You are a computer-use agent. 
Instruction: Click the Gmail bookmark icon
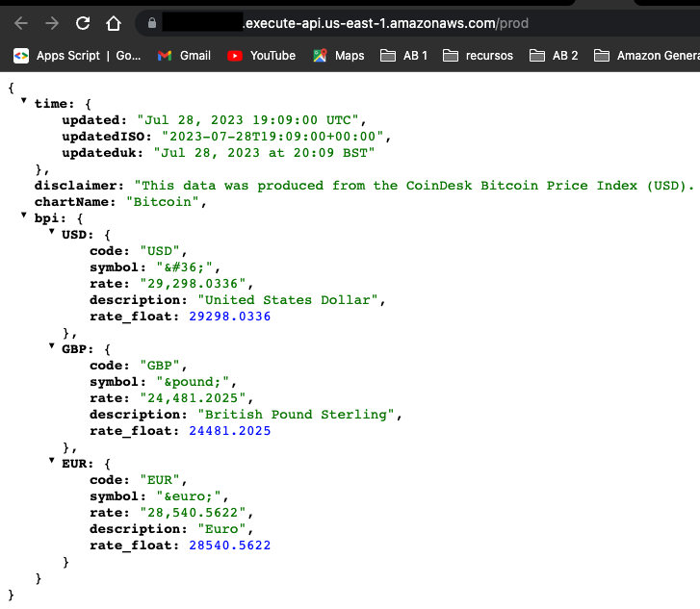[x=165, y=56]
